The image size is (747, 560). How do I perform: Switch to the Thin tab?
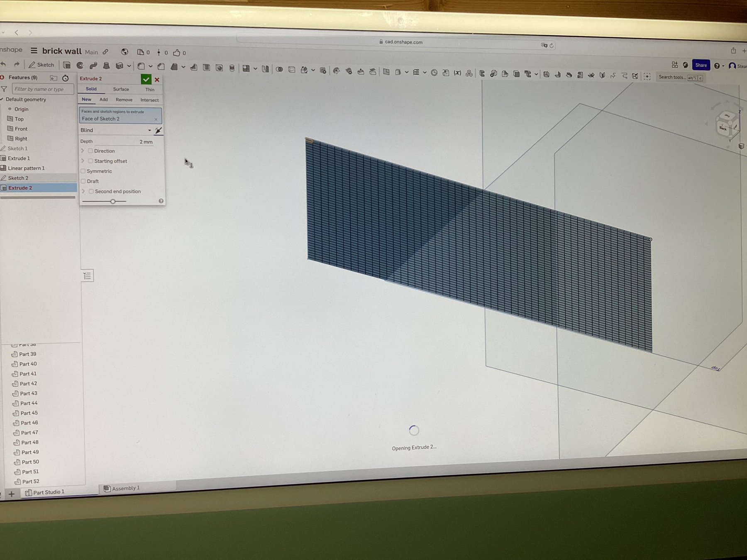(150, 90)
